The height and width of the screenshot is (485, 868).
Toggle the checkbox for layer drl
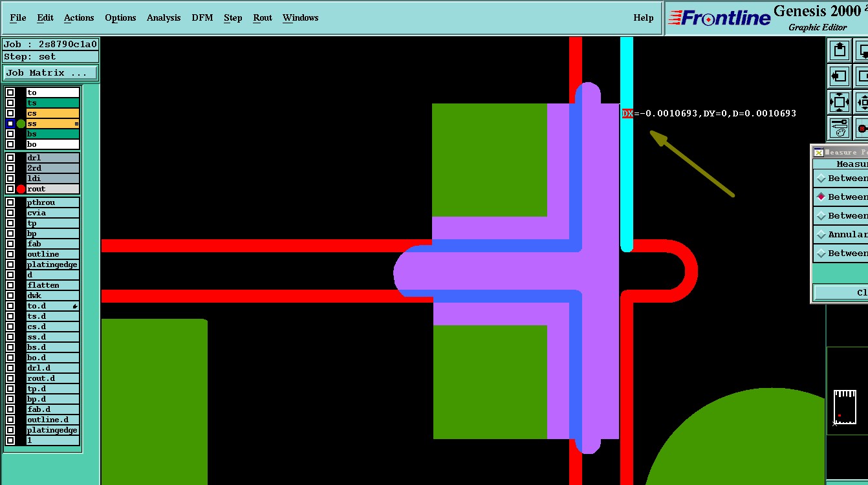pyautogui.click(x=10, y=158)
